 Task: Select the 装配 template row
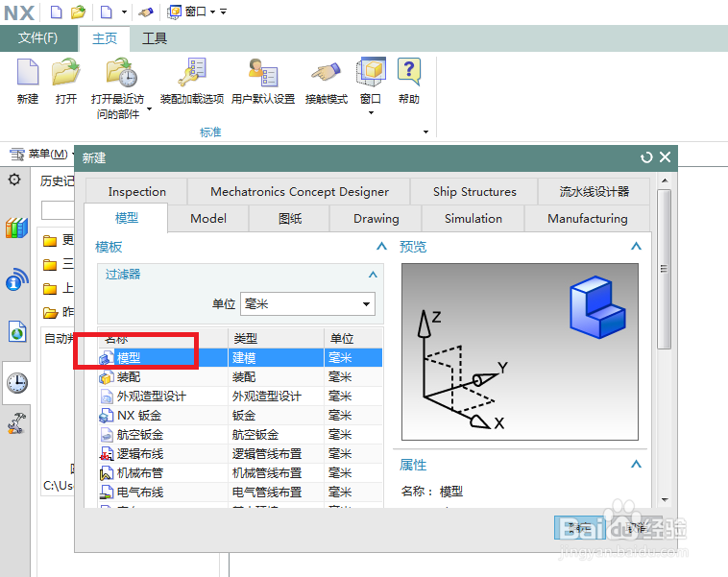(x=240, y=377)
